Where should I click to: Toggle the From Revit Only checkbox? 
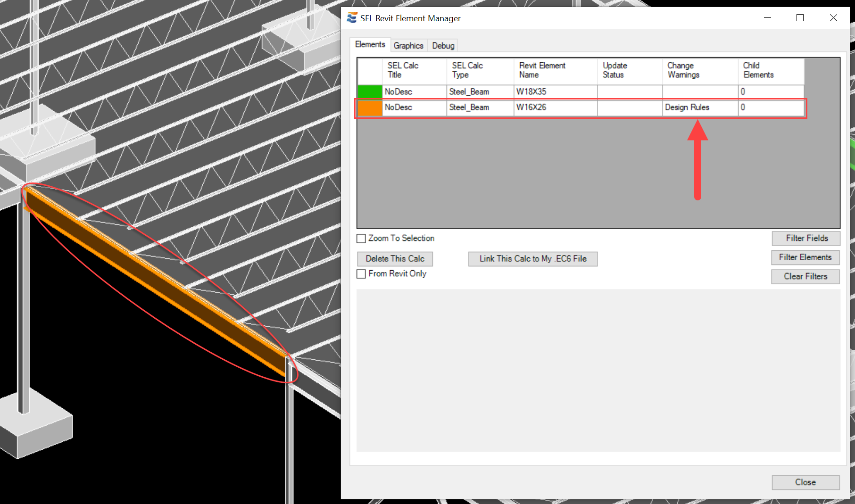click(361, 274)
